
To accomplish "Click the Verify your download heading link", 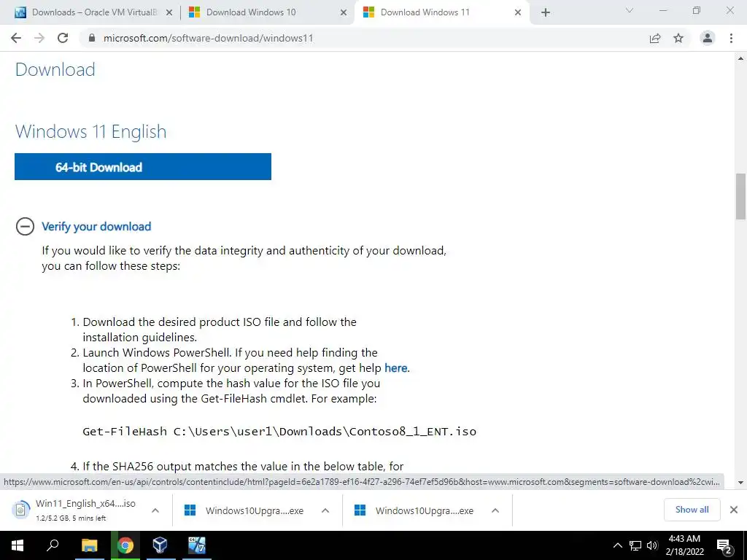I will click(x=96, y=226).
